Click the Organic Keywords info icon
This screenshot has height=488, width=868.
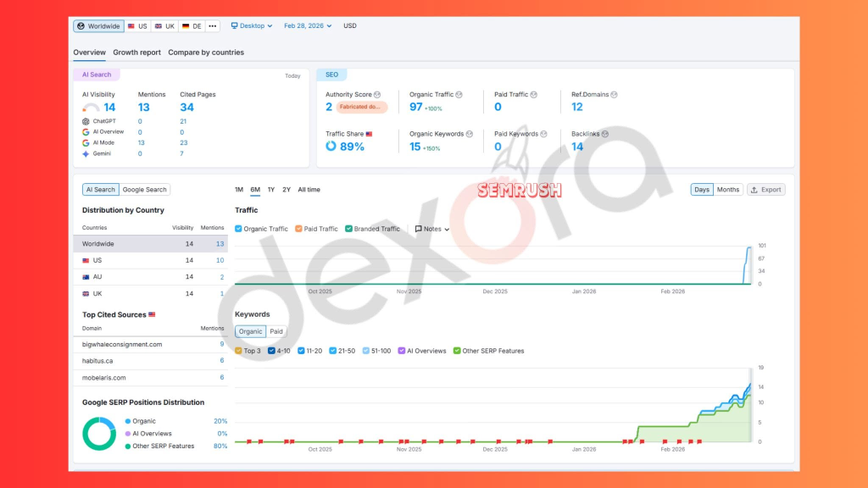[470, 134]
